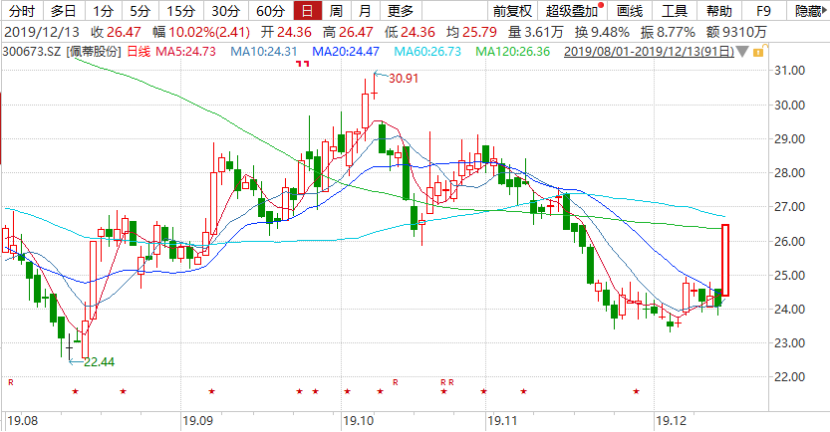Click the 25.00 price axis label
This screenshot has width=830, height=432.
point(790,275)
